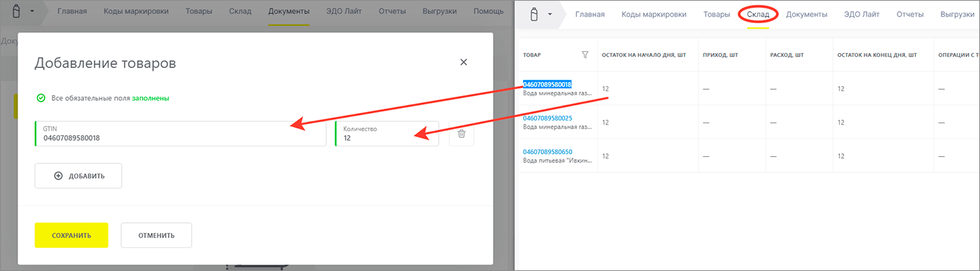
Task: Close the Добавление товаров dialog with X
Action: (463, 62)
